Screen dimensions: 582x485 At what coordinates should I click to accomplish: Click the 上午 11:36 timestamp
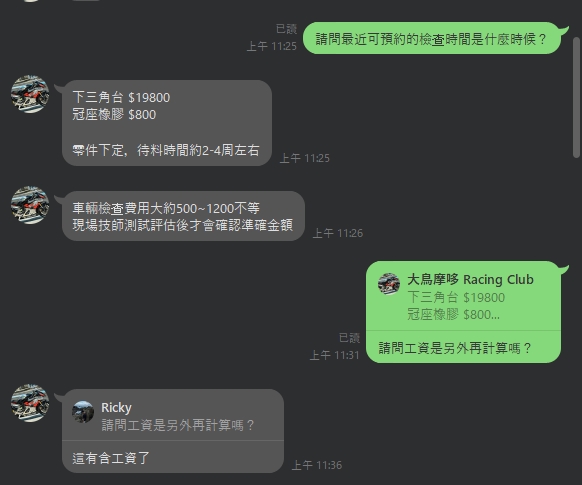(317, 465)
